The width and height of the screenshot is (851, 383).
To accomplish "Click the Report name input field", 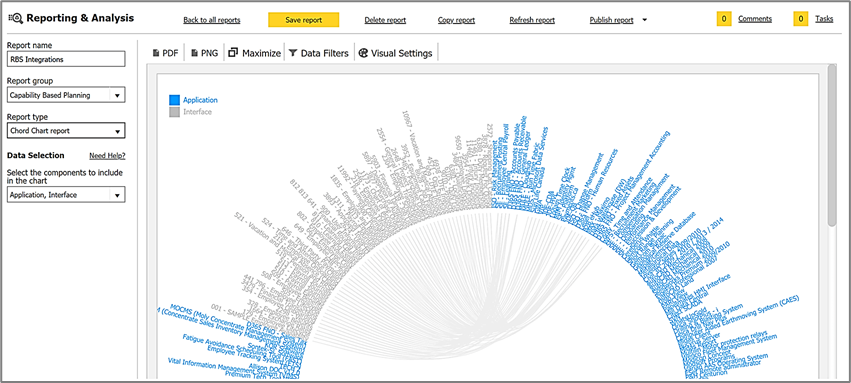I will [66, 59].
